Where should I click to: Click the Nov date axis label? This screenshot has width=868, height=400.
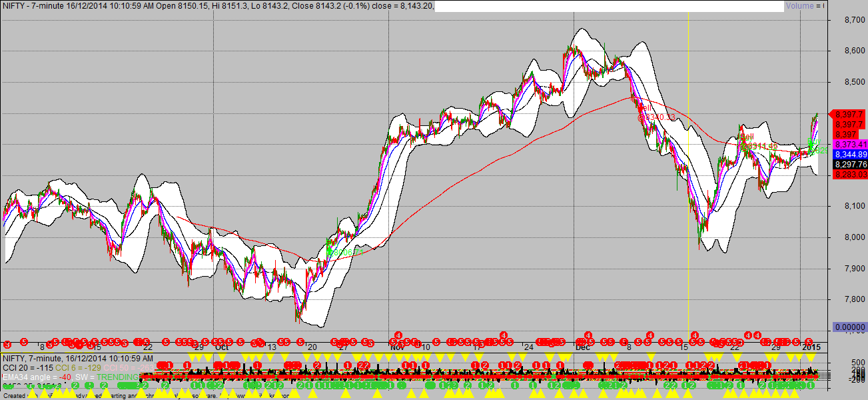398,347
